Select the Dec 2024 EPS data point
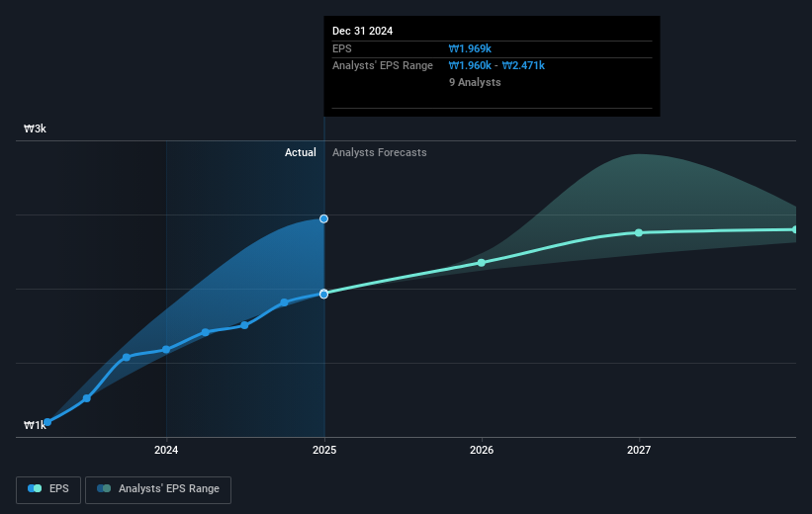Viewport: 812px width, 514px height. tap(323, 294)
